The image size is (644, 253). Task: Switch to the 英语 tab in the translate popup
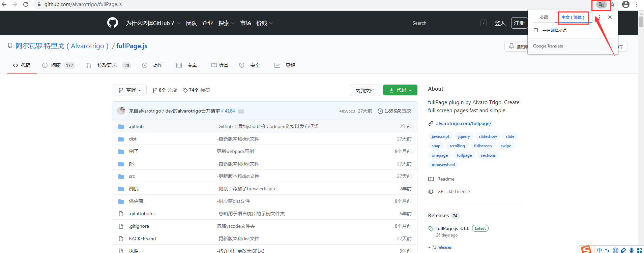click(x=544, y=17)
